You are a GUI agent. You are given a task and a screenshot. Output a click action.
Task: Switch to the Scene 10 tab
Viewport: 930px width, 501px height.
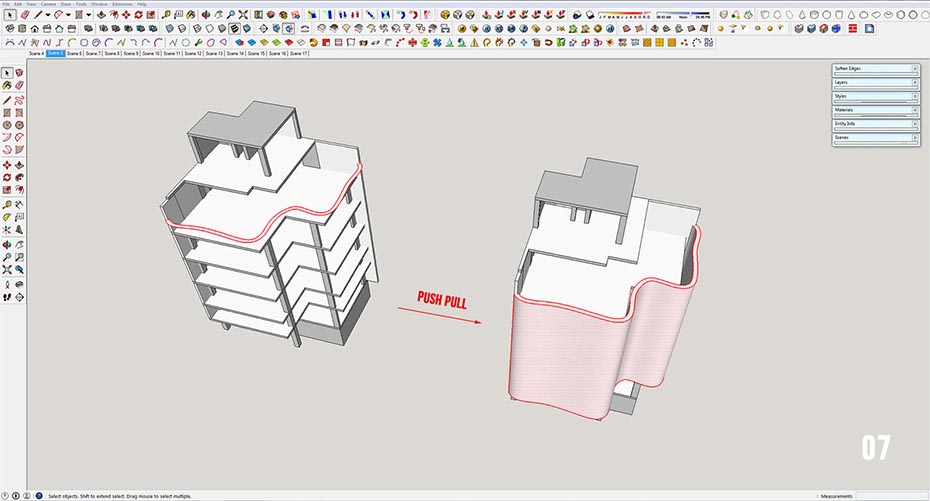click(151, 53)
